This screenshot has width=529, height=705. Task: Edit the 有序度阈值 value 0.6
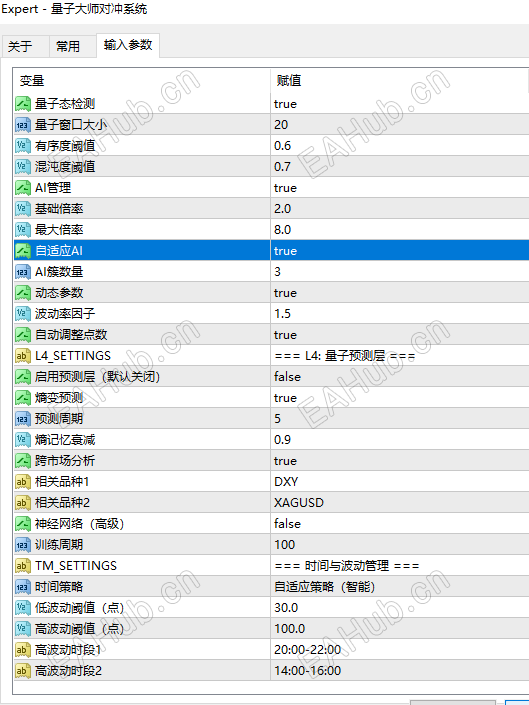pos(400,146)
